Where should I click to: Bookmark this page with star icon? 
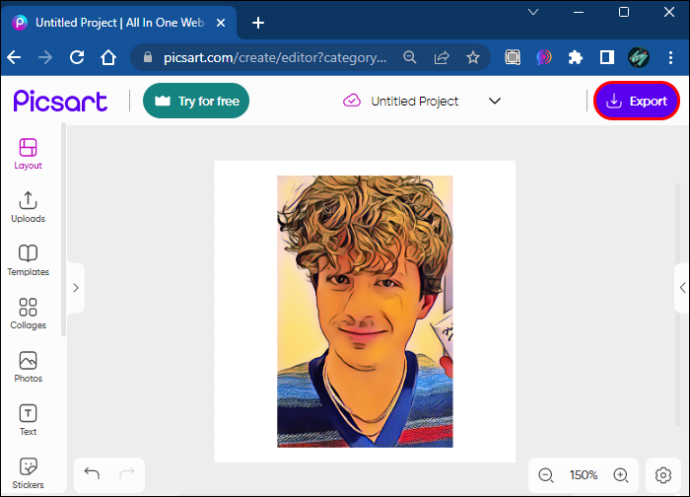[x=473, y=57]
